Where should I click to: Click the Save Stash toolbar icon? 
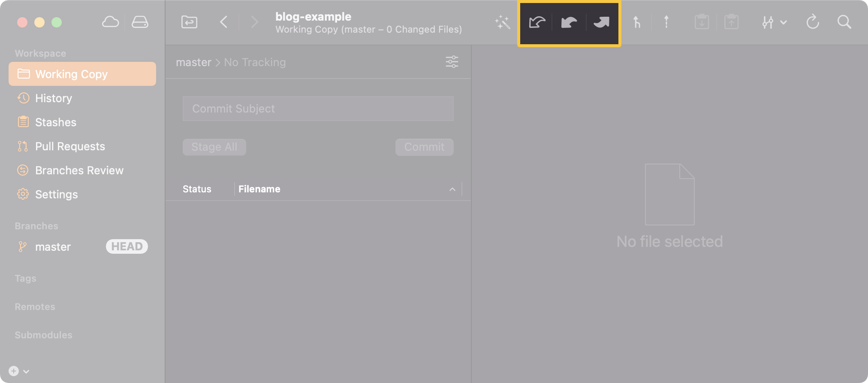point(702,22)
